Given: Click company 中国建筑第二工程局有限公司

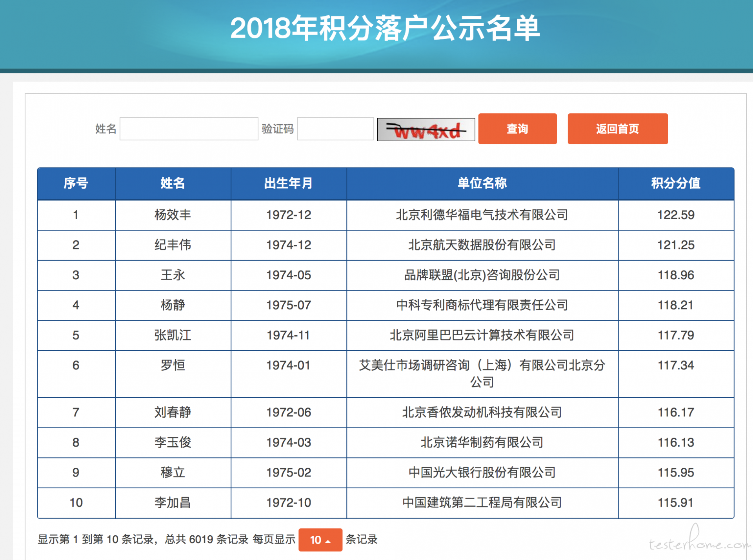Looking at the screenshot, I should (x=482, y=502).
